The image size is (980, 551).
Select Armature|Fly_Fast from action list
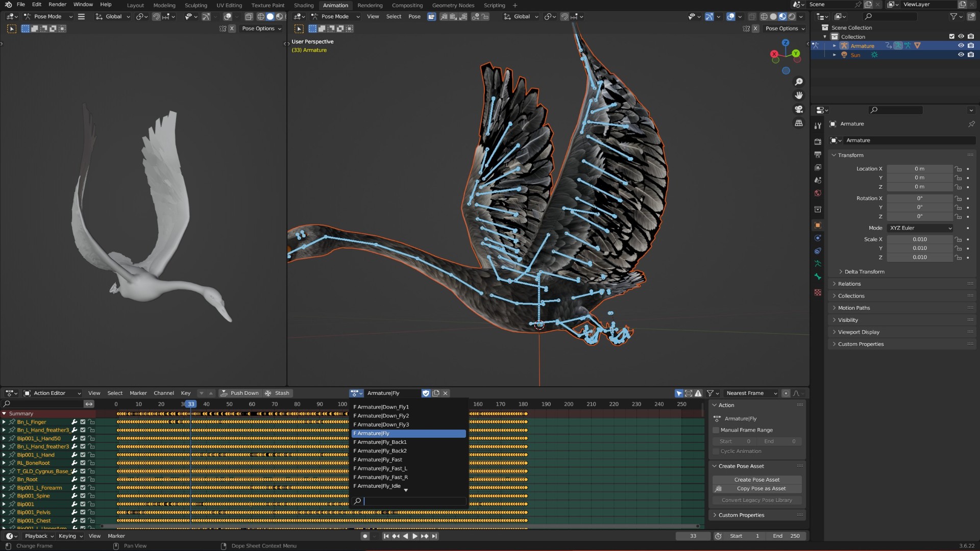tap(408, 460)
